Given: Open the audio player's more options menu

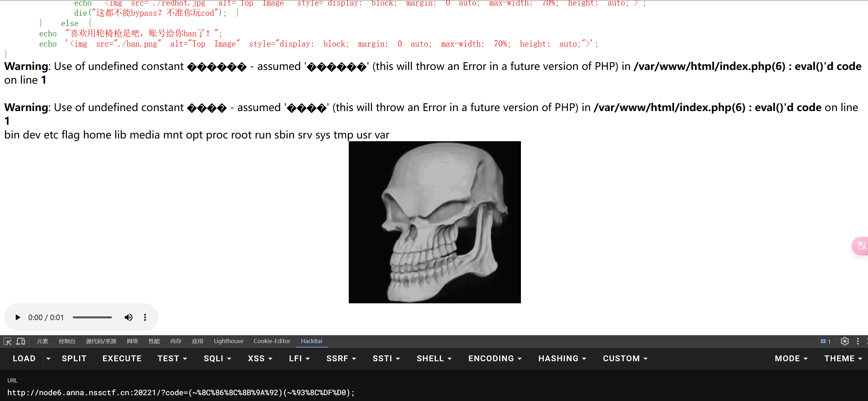Looking at the screenshot, I should click(145, 317).
